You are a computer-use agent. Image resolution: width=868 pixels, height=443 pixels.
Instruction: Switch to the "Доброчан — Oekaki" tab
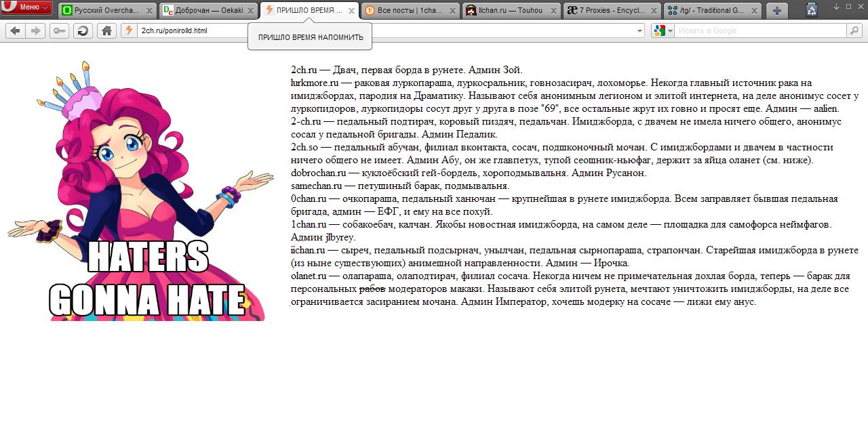tap(210, 10)
